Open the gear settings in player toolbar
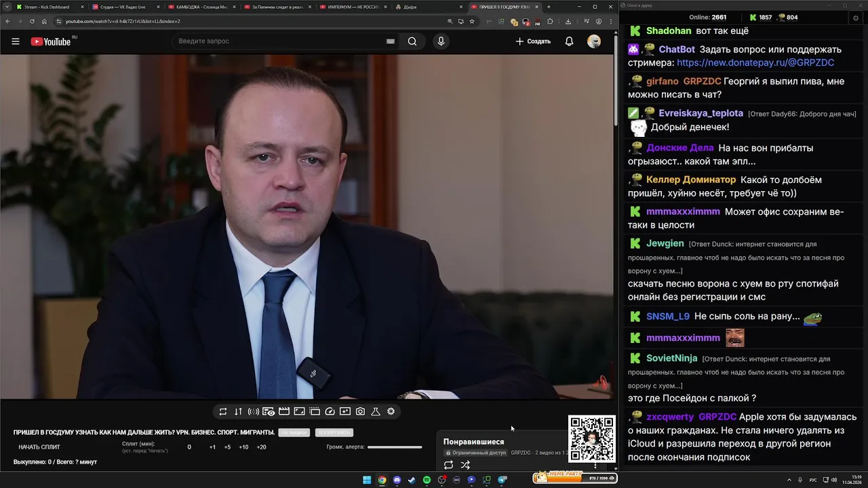Viewport: 868px width, 488px height. 391,411
